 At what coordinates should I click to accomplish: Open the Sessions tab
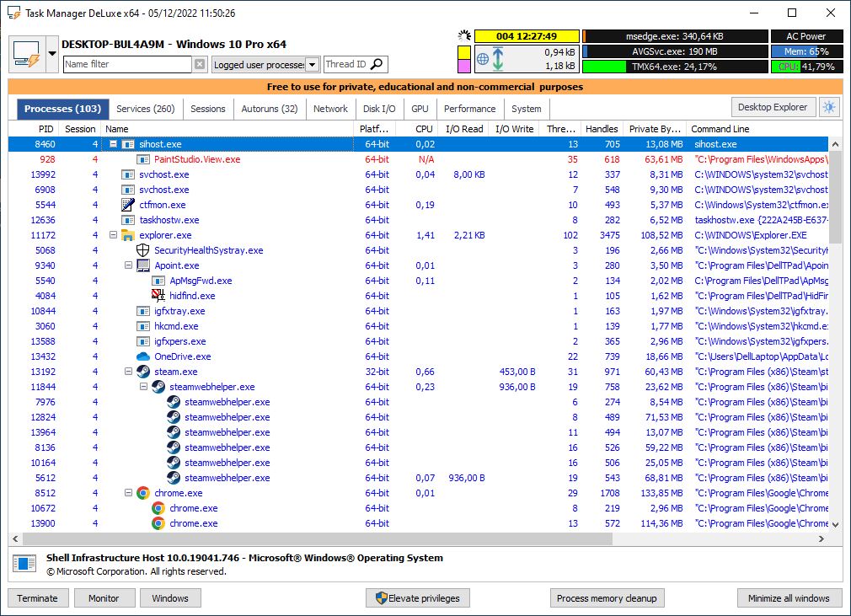pos(208,109)
